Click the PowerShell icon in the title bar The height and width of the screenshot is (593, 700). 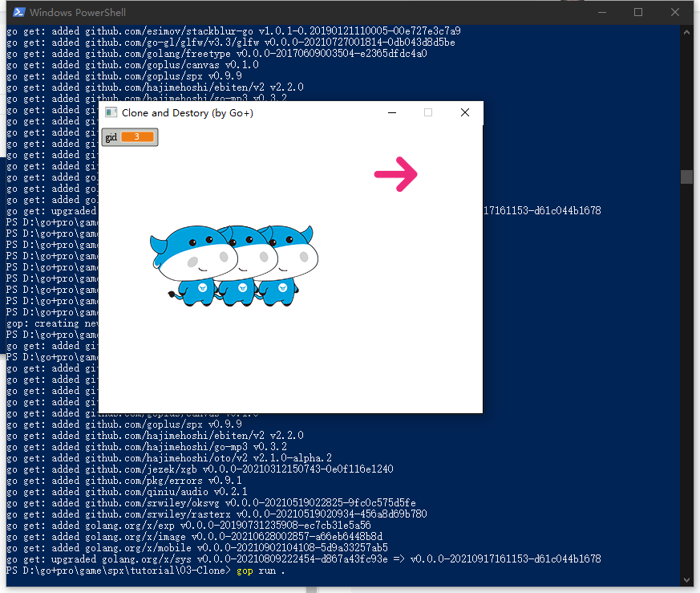click(x=18, y=12)
